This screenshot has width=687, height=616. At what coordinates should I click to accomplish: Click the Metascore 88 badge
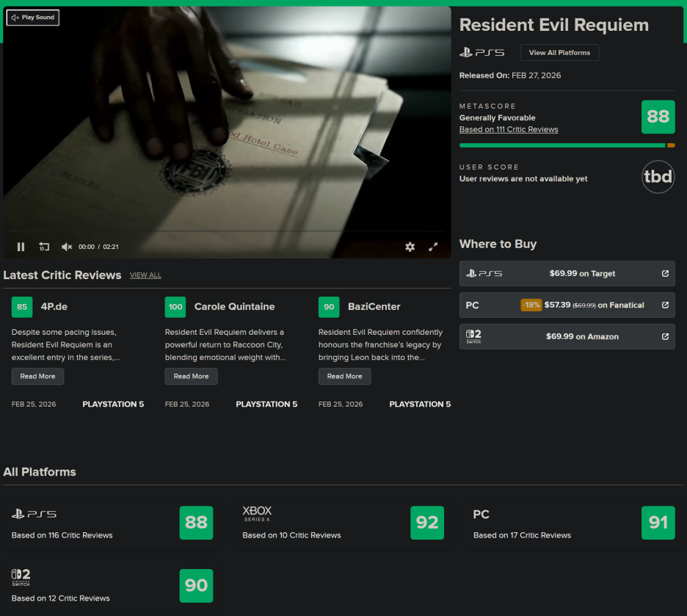[x=658, y=117]
